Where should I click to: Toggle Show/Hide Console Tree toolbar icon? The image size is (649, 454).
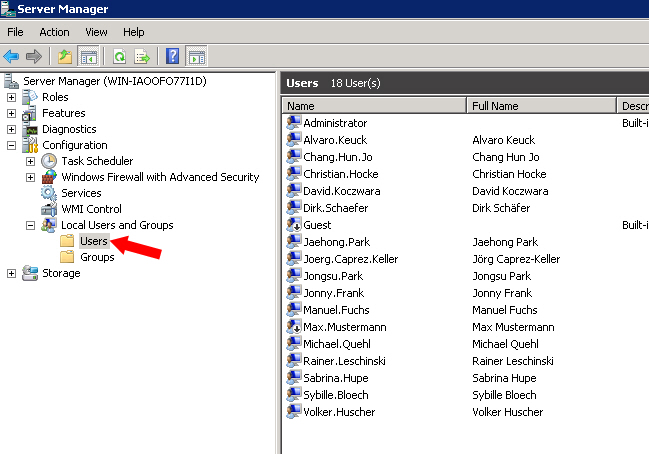(89, 56)
